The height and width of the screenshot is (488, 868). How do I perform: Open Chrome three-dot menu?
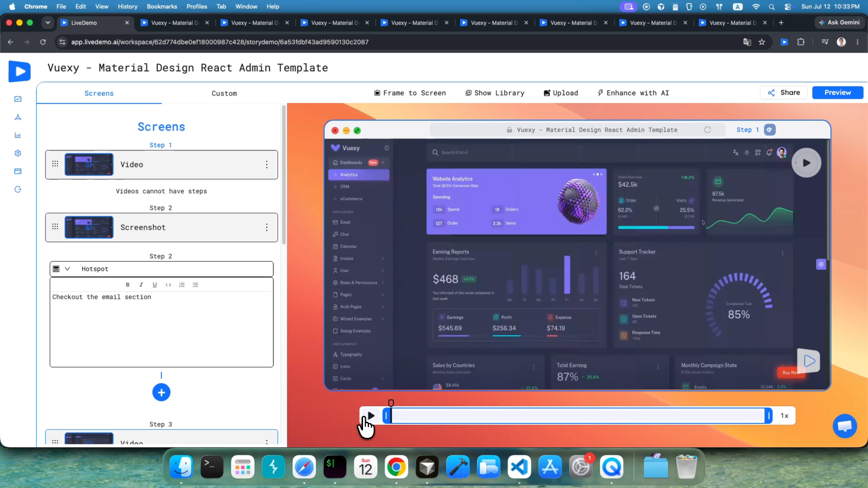click(x=858, y=42)
